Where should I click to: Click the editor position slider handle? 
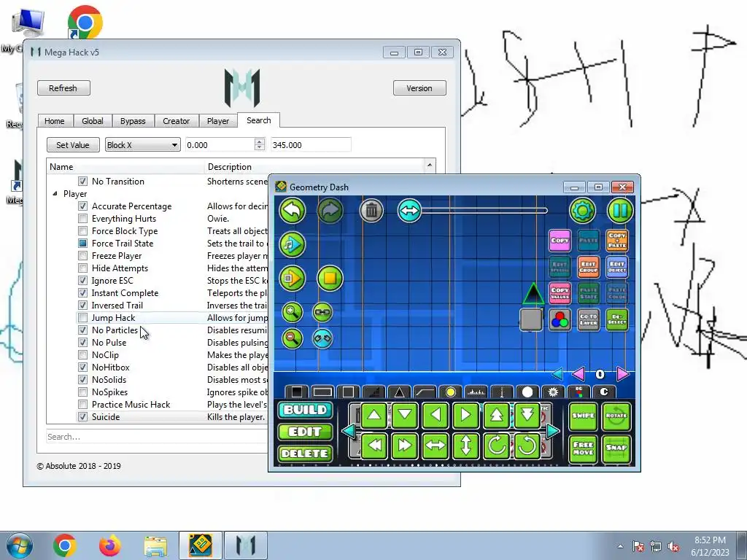[x=409, y=210]
